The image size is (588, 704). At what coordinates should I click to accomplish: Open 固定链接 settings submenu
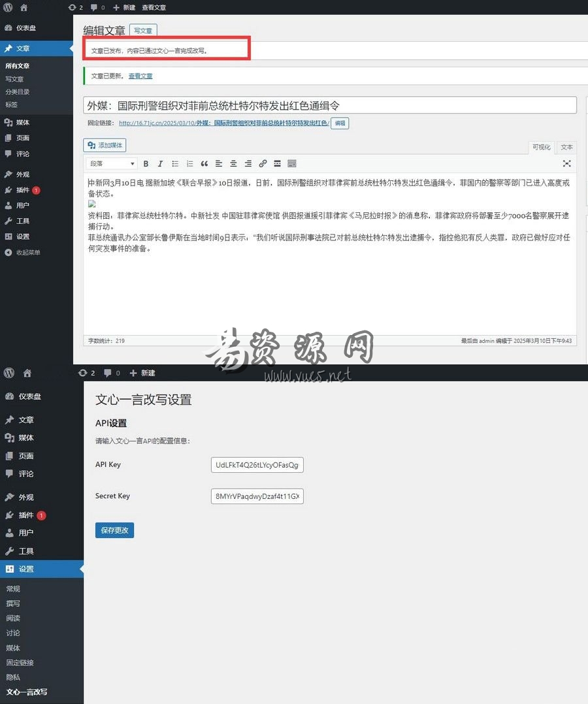(20, 663)
